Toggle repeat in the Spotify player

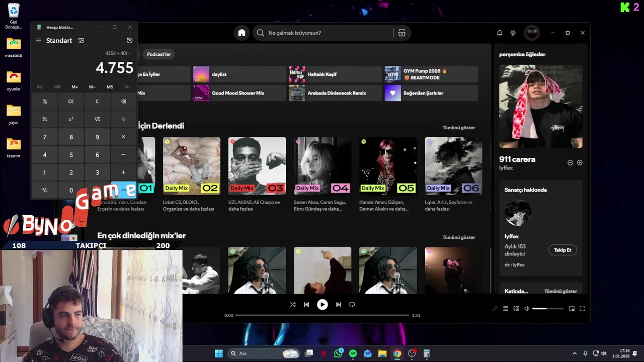(x=352, y=304)
